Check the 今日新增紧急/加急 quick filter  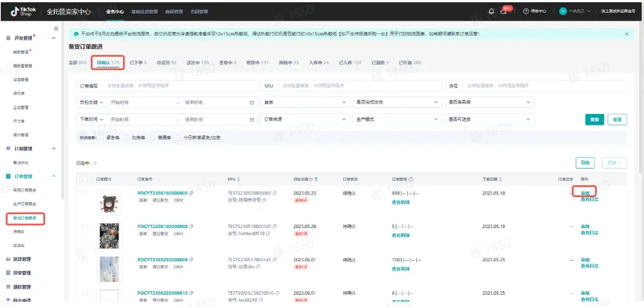tap(178, 138)
